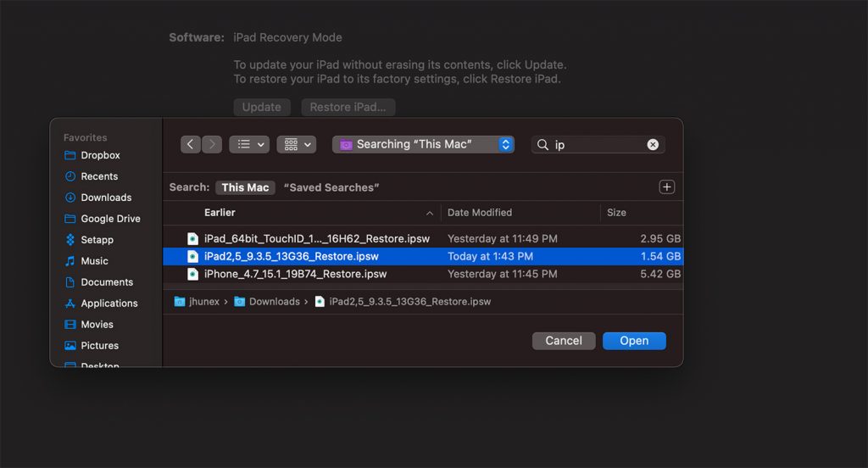Clear the search field with the x icon
The width and height of the screenshot is (868, 468).
(x=654, y=144)
